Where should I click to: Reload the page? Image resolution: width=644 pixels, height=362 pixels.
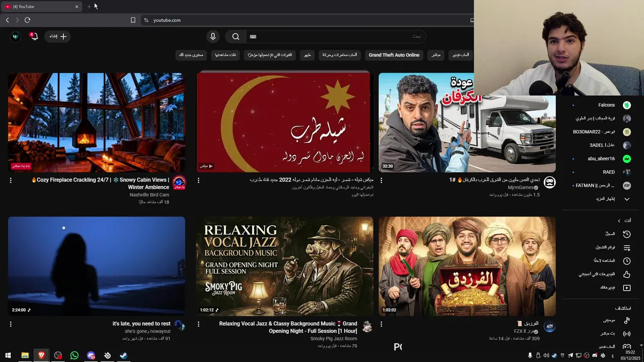pos(27,20)
